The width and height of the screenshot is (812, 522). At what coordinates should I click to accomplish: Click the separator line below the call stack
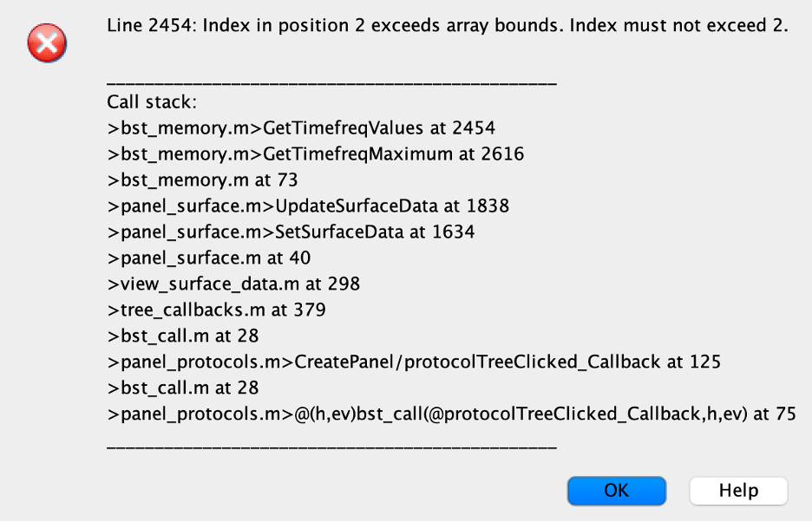pyautogui.click(x=331, y=447)
